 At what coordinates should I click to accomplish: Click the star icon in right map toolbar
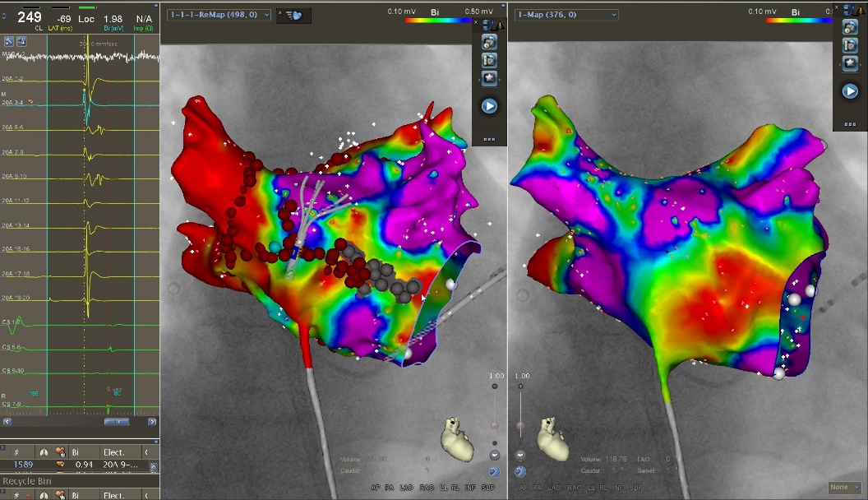(850, 62)
